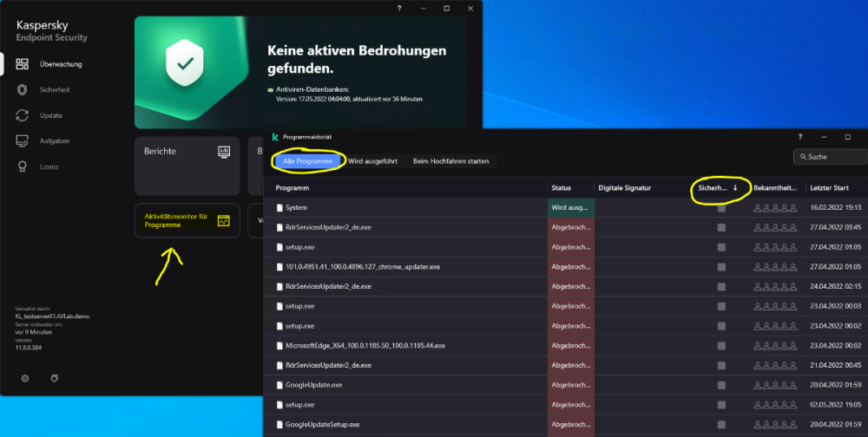The width and height of the screenshot is (868, 437).
Task: Click gray security square in chrome_updater row
Action: [x=721, y=267]
